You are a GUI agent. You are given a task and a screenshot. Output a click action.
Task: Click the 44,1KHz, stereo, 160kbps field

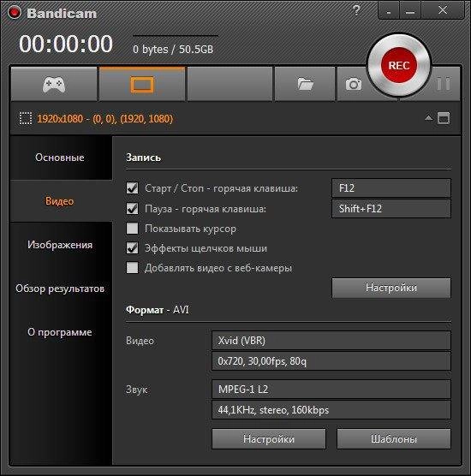point(331,410)
